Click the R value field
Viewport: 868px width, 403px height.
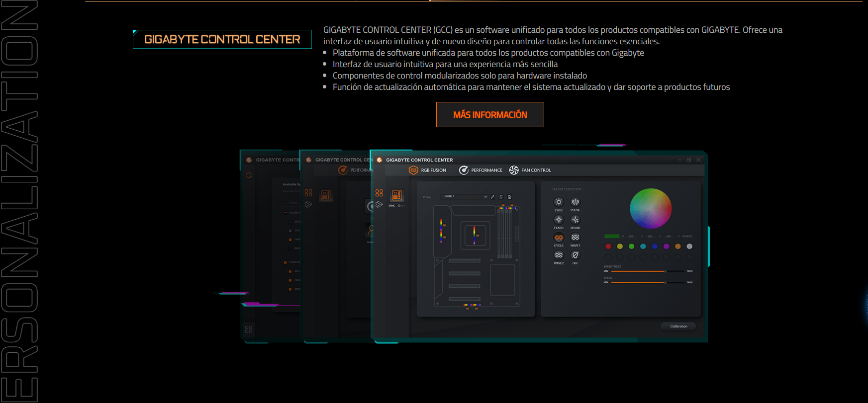click(x=631, y=237)
